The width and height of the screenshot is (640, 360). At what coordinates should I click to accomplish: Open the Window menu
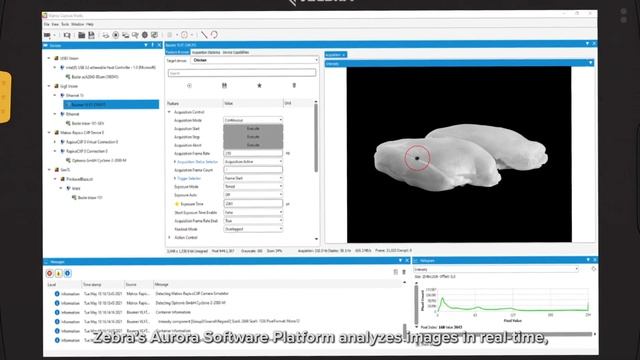(x=78, y=24)
